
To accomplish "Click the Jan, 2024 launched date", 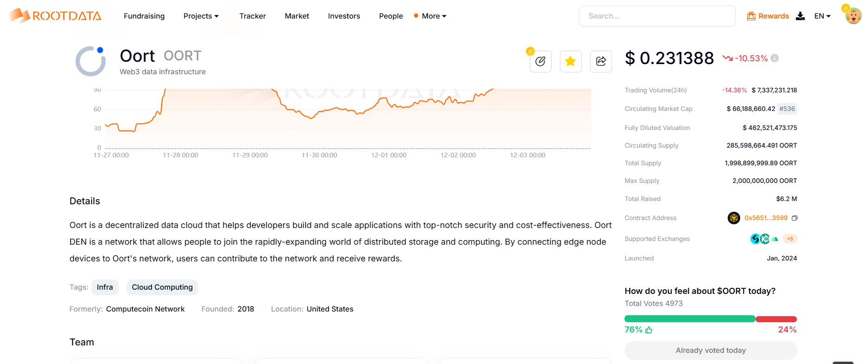I will coord(782,258).
